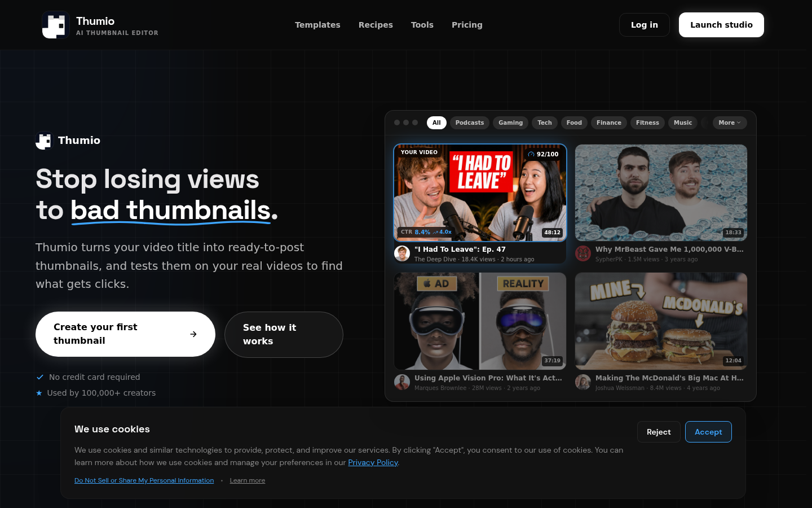Click Joshua Weissman channel avatar
812x508 pixels.
point(583,382)
